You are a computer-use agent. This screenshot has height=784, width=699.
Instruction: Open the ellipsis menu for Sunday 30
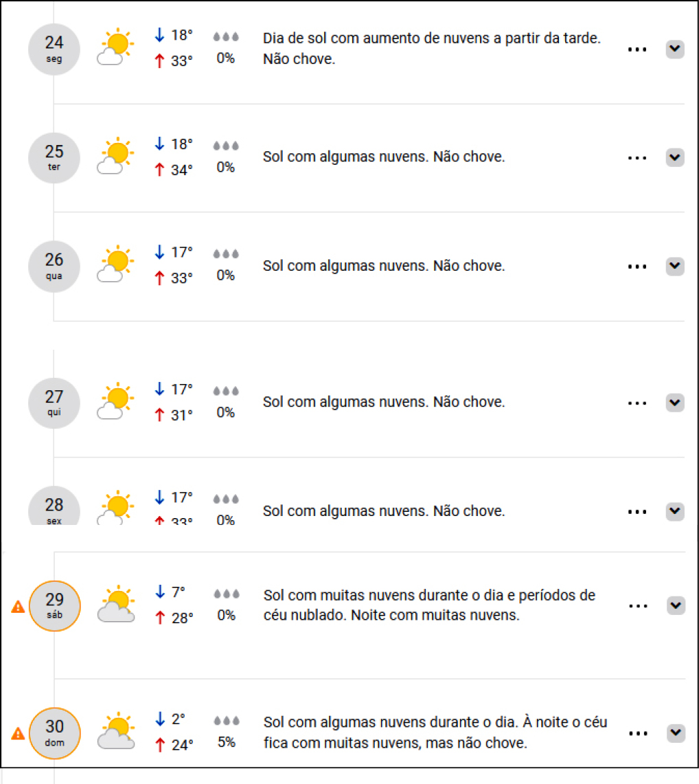coord(637,734)
